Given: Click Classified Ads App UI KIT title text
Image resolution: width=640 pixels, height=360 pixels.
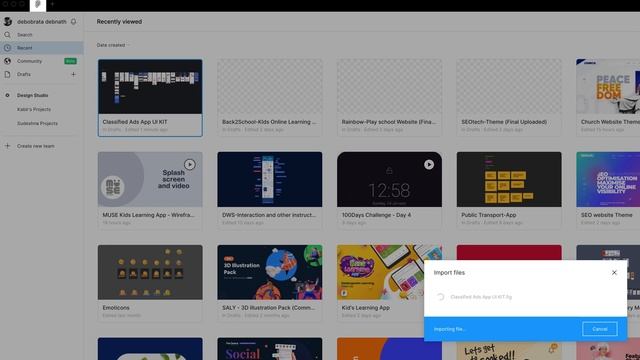Looking at the screenshot, I should click(x=135, y=122).
